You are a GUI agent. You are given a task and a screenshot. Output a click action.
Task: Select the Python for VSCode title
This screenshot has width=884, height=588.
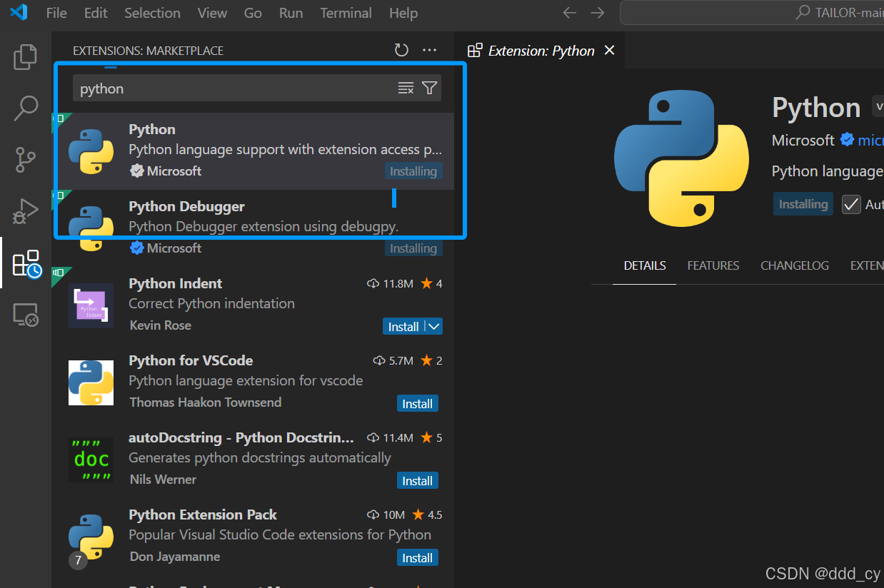[191, 360]
